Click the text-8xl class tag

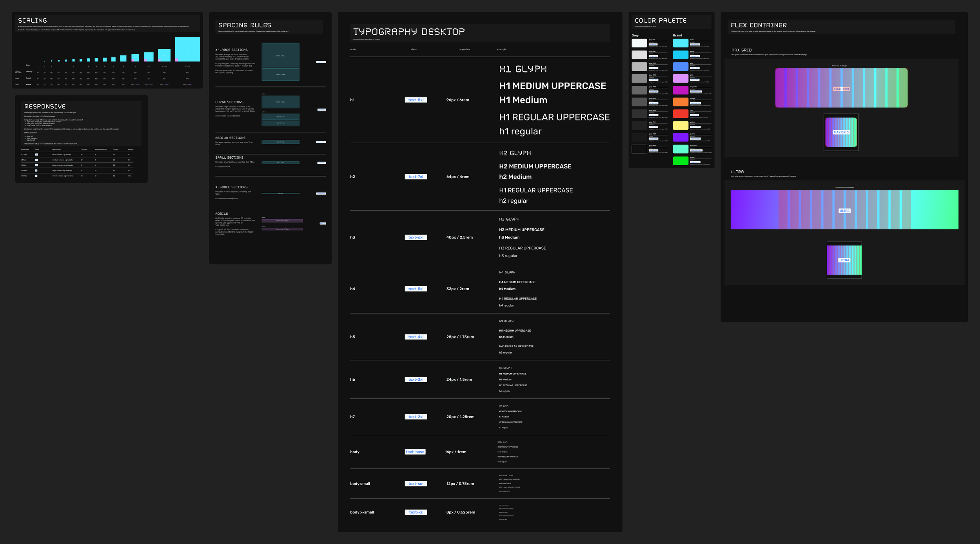point(416,100)
